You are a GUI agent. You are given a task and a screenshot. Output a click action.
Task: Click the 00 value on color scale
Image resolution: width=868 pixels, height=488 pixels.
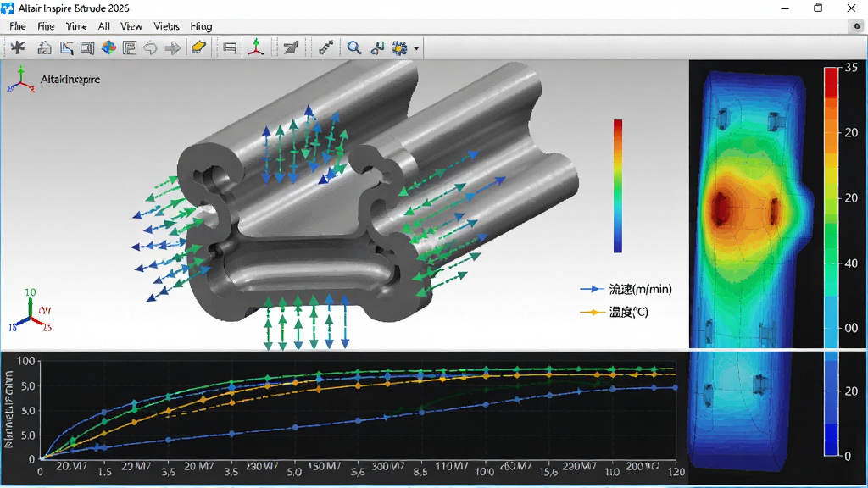(851, 328)
